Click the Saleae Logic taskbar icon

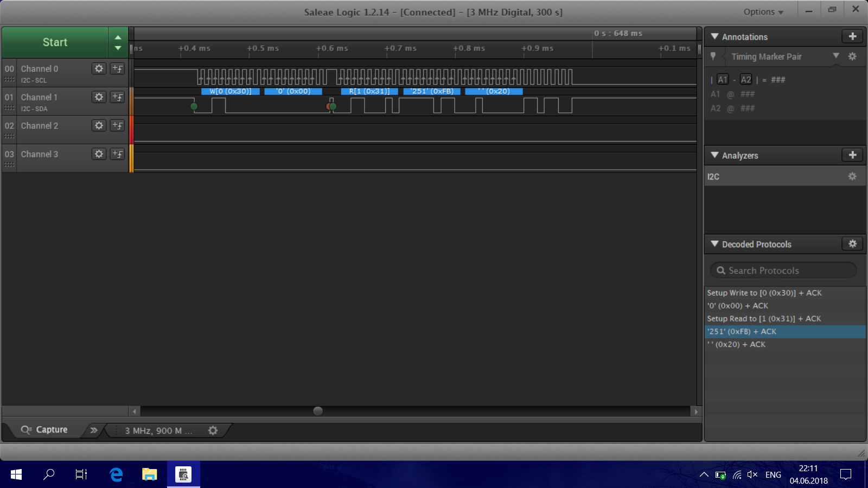[x=183, y=474]
